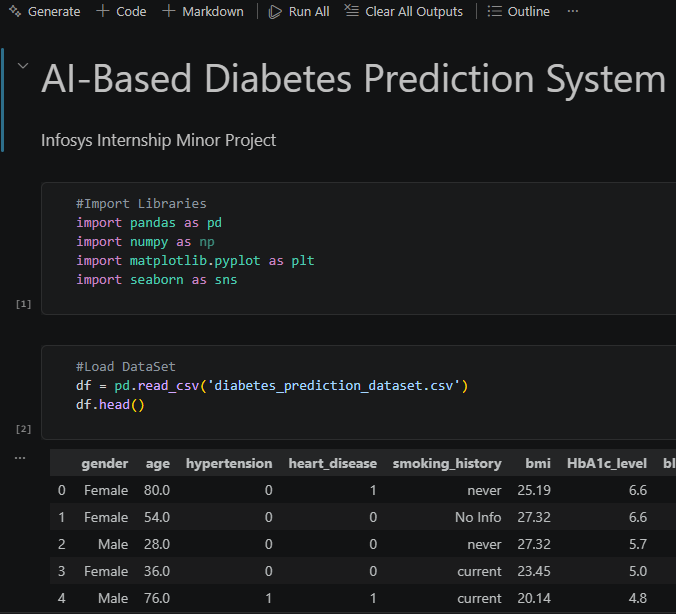Click the Clear All Outputs icon
Screen dimensions: 676x614
coord(351,11)
